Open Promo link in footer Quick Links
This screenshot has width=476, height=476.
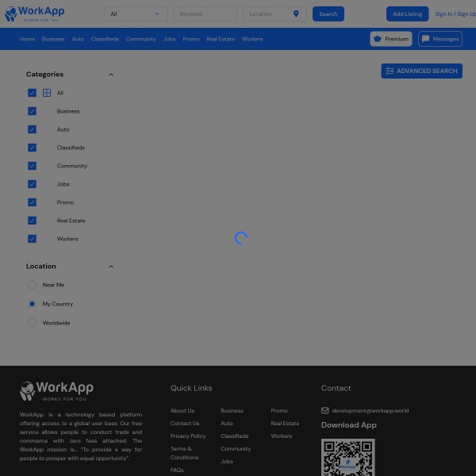pos(279,410)
